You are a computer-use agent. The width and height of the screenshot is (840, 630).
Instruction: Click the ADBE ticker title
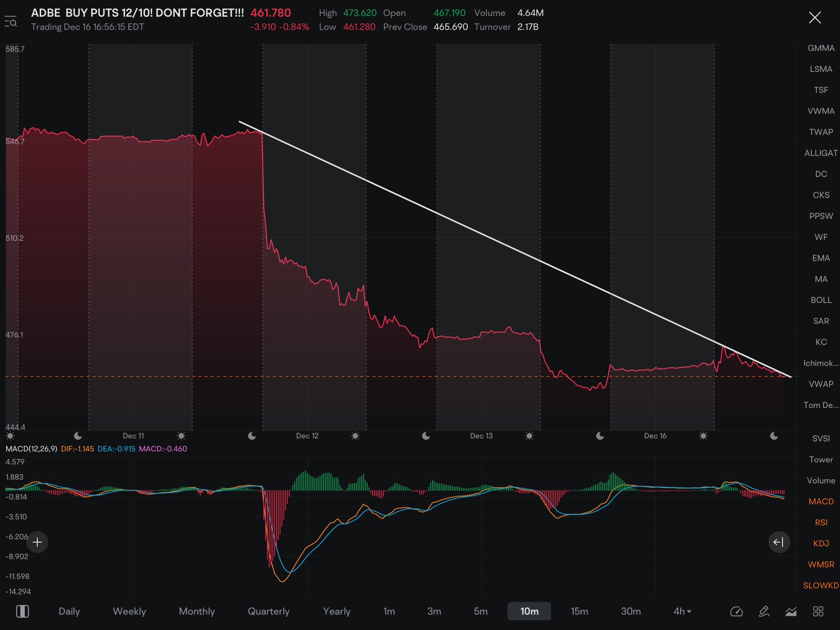[x=46, y=13]
